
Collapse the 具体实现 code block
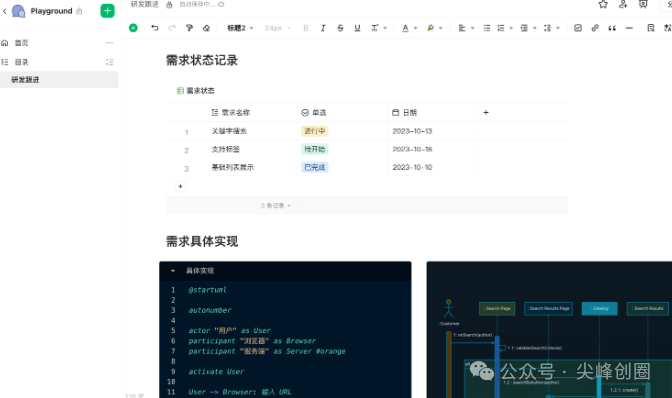pyautogui.click(x=173, y=271)
